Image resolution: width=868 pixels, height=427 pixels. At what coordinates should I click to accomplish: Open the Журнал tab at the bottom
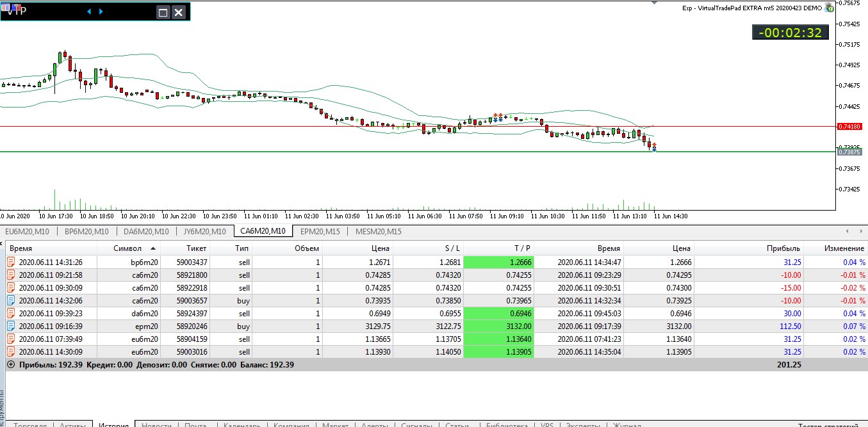627,426
